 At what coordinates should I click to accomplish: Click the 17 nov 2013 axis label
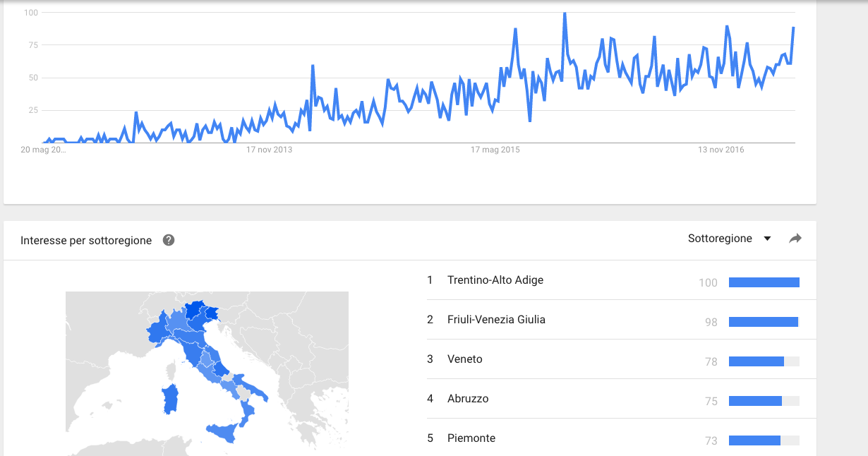coord(269,150)
